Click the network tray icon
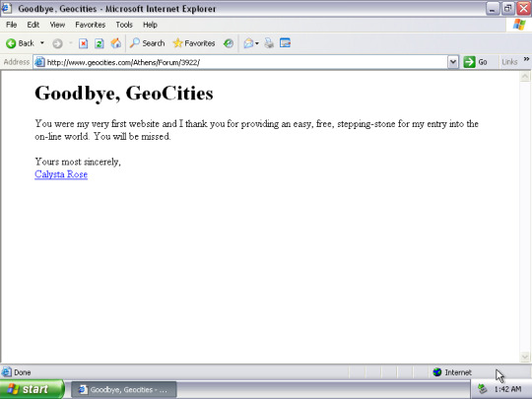This screenshot has height=399, width=532. coord(483,389)
